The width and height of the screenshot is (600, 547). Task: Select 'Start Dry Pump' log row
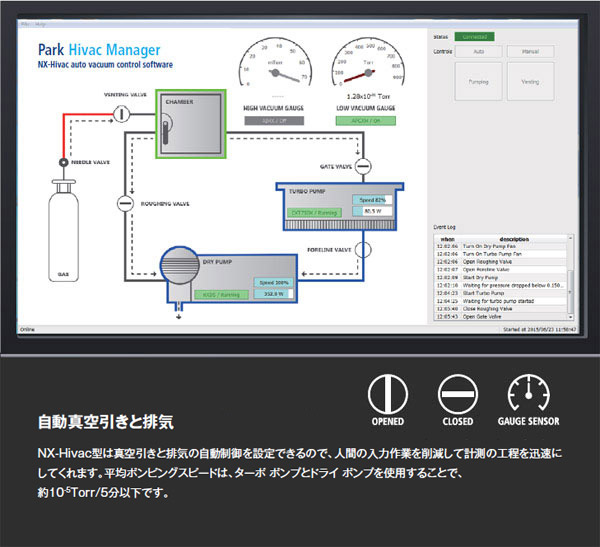[x=501, y=278]
